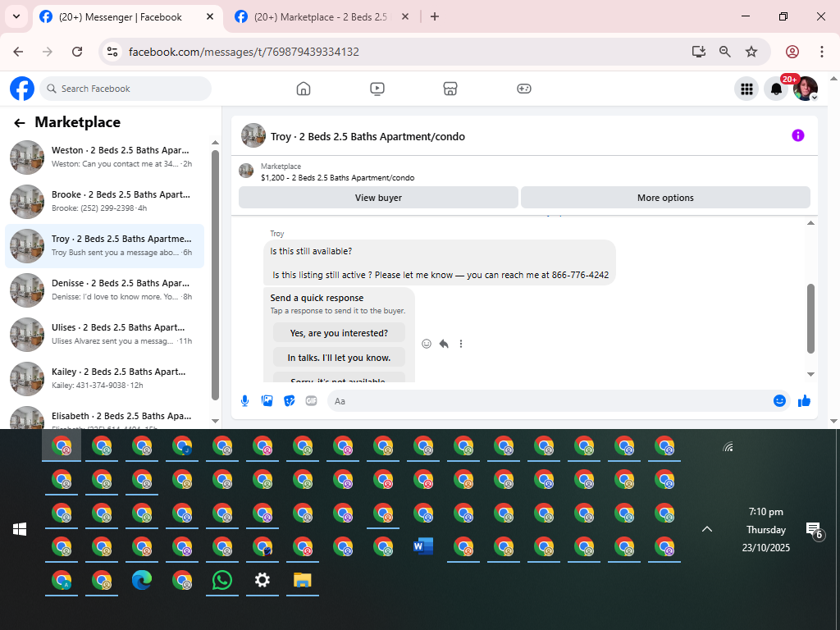
Task: Open Kailey's conversation
Action: tap(105, 379)
